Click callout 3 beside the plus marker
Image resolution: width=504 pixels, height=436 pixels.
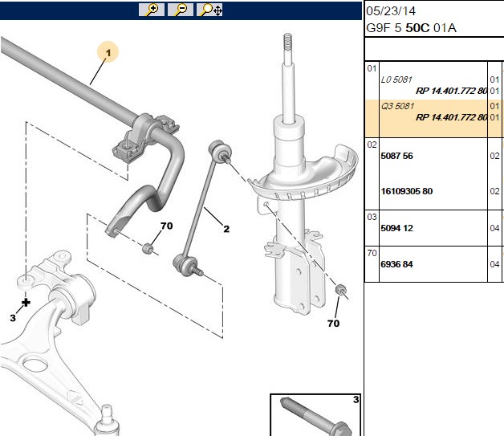tap(13, 318)
